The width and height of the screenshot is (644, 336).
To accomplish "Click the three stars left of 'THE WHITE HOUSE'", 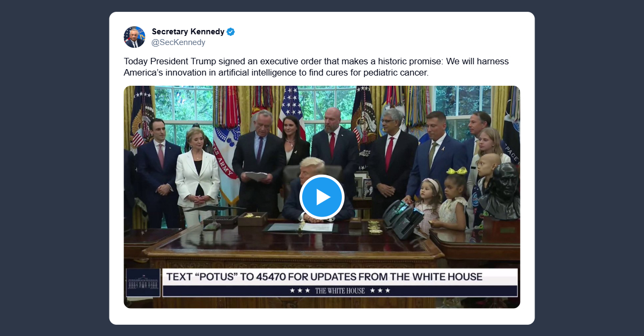I will coord(299,290).
